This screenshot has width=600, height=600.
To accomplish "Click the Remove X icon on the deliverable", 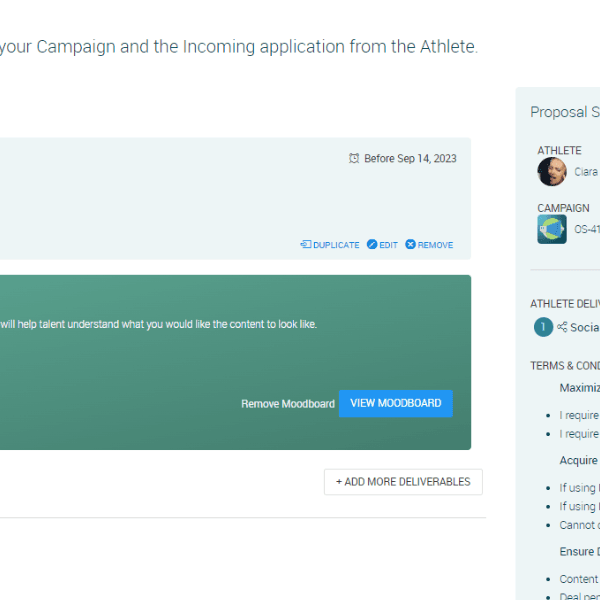I will pyautogui.click(x=410, y=245).
